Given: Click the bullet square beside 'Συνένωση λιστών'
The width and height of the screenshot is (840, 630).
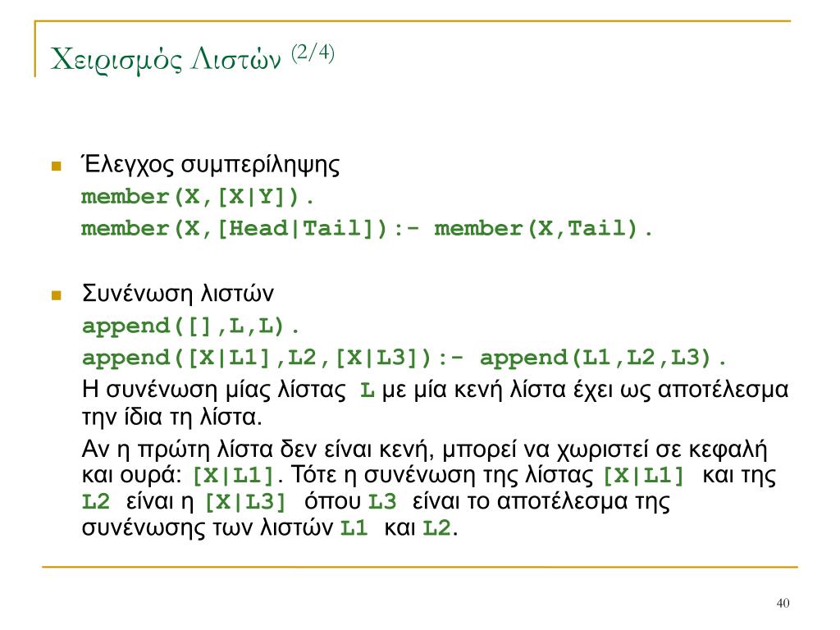Looking at the screenshot, I should (57, 295).
